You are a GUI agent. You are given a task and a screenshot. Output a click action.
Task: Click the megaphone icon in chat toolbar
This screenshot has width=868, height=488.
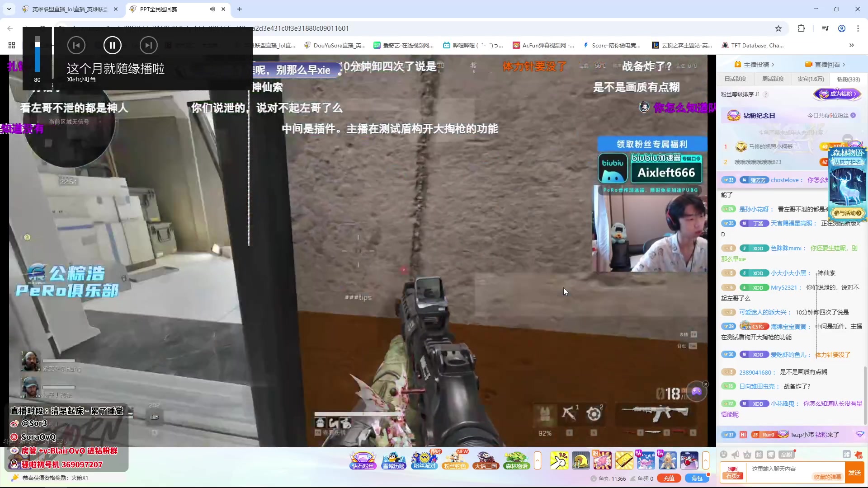click(736, 455)
